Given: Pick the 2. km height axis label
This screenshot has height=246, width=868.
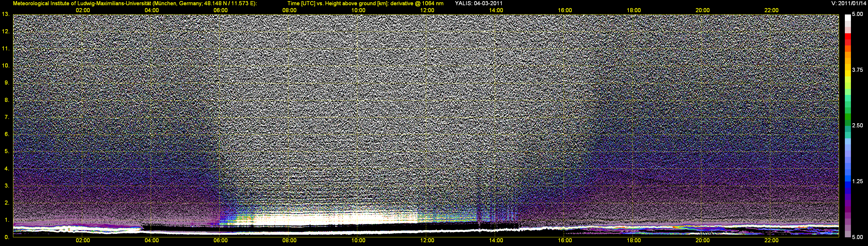Looking at the screenshot, I should click(x=7, y=203).
